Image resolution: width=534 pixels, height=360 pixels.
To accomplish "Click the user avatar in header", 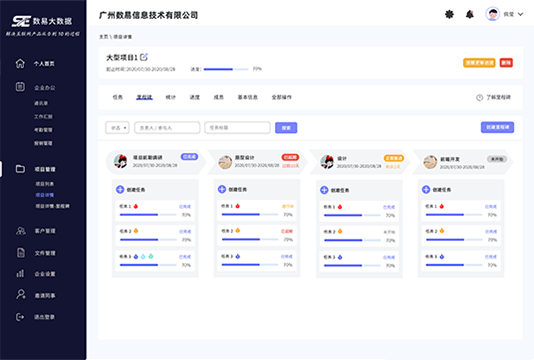I will click(x=492, y=14).
